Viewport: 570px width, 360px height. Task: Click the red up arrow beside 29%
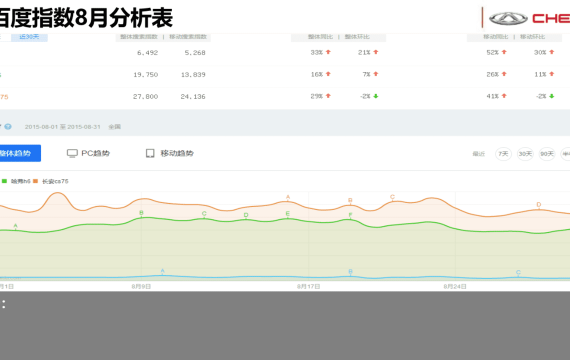[x=328, y=96]
